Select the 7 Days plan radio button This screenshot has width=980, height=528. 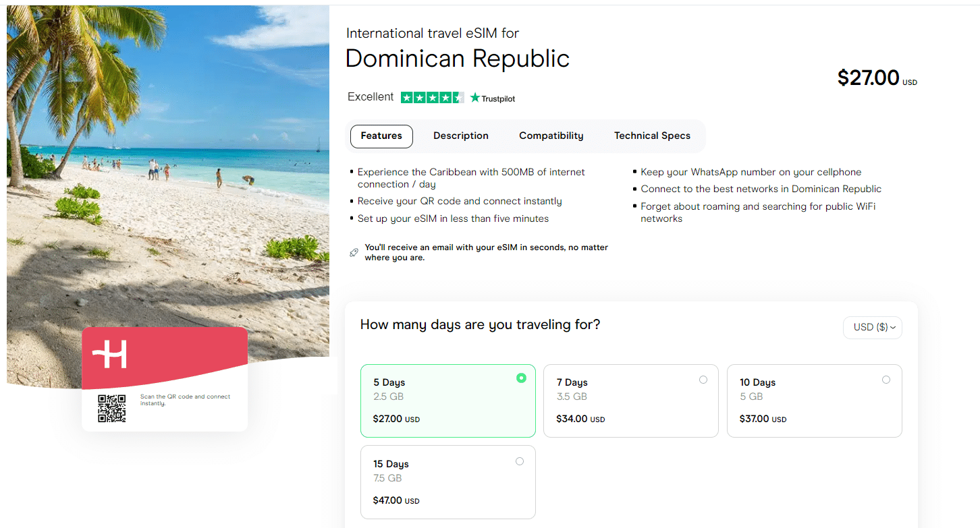click(x=703, y=380)
